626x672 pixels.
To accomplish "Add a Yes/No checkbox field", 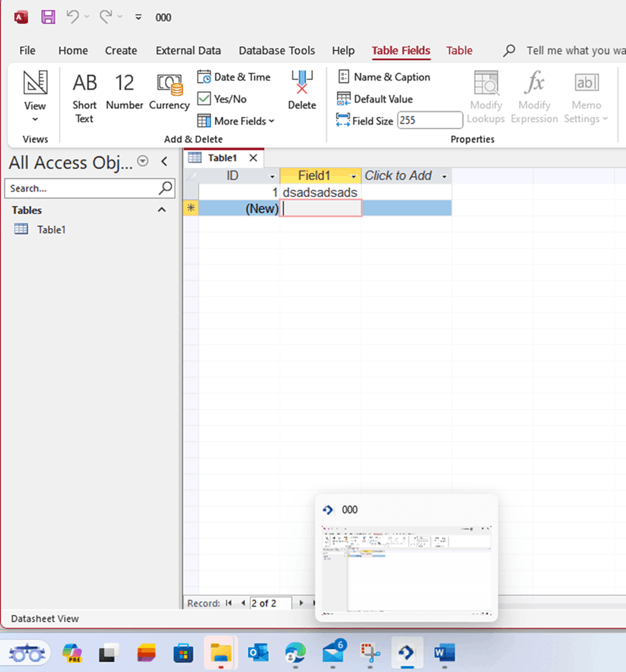I will coord(222,99).
